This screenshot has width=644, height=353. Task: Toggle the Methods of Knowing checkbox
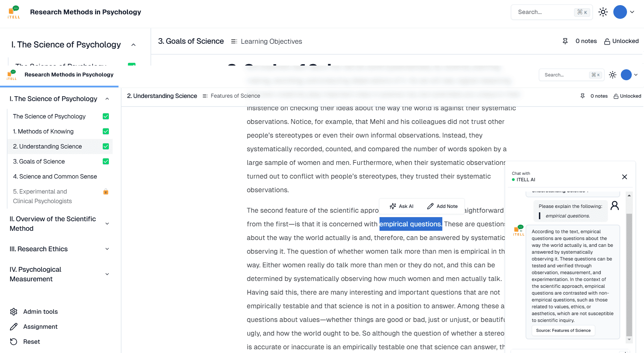click(x=106, y=131)
